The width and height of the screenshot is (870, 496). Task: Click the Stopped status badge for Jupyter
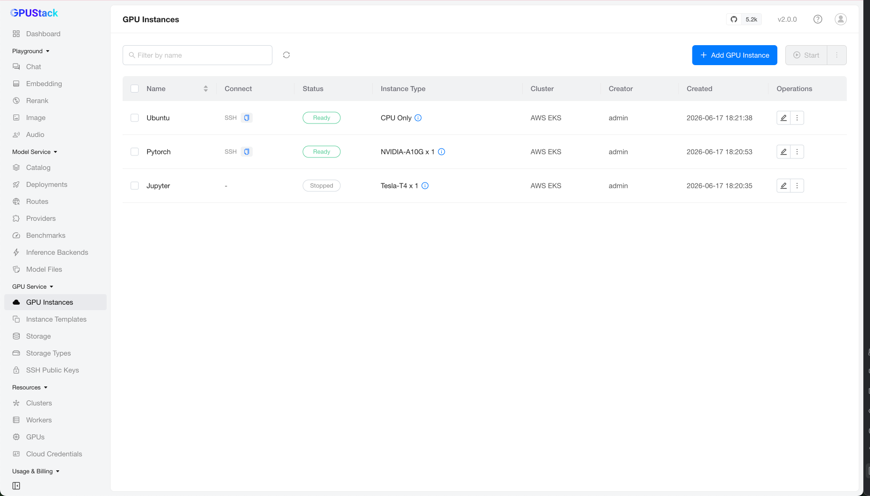click(x=321, y=186)
